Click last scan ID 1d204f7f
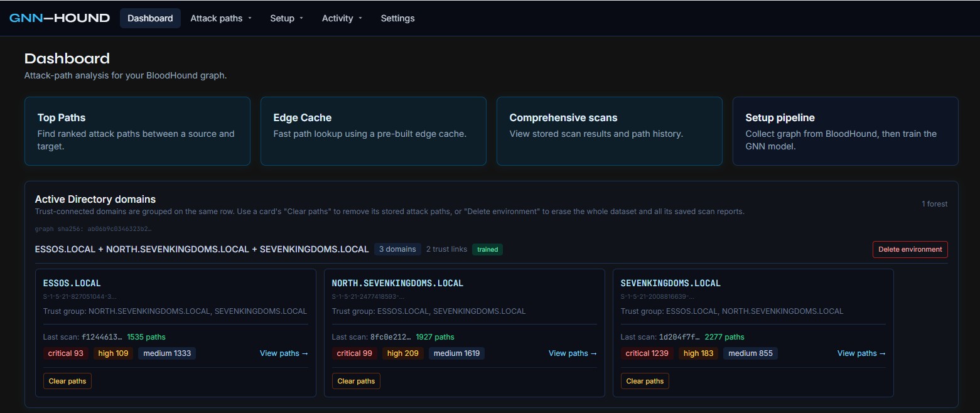 [679, 337]
